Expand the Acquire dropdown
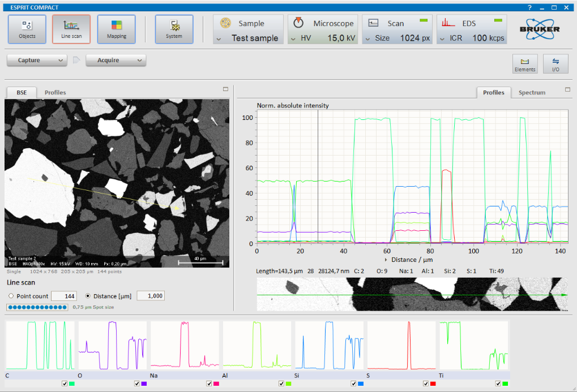577x392 pixels. [x=139, y=60]
